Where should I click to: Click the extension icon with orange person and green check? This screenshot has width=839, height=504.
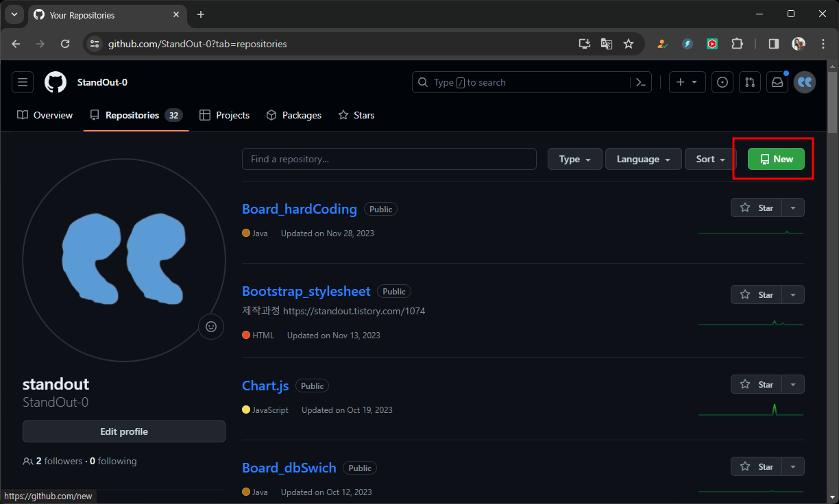662,44
